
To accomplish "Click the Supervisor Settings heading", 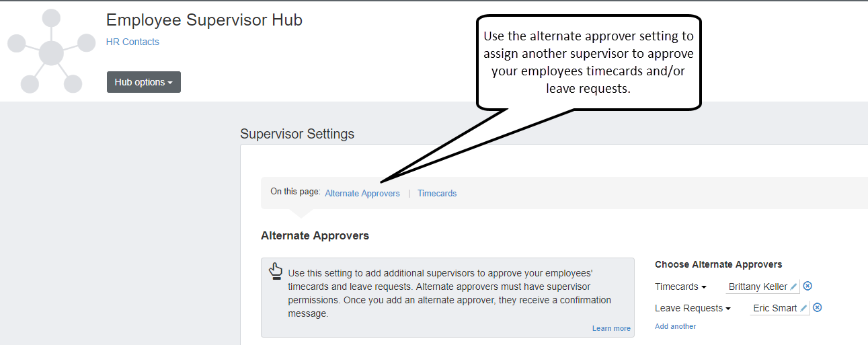I will click(297, 134).
